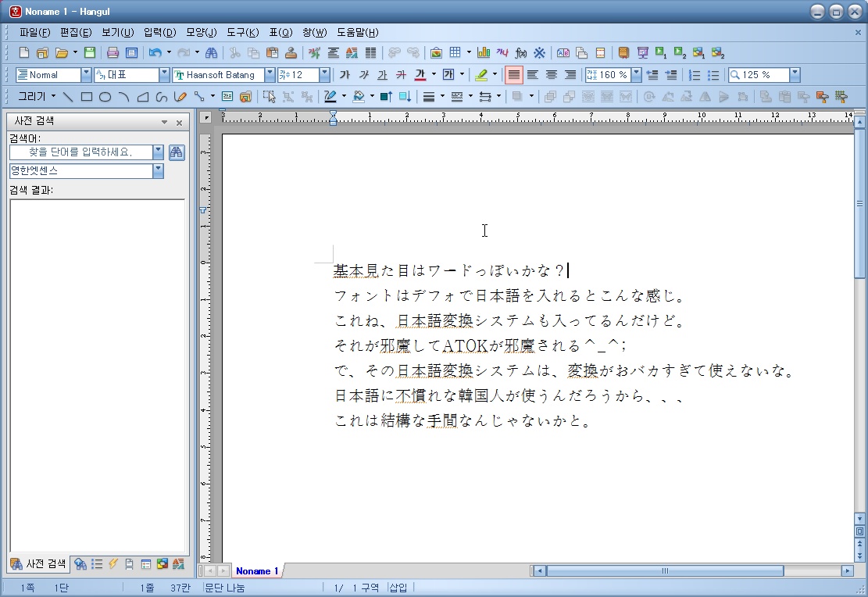Open the 영한엣센스 dictionary dropdown

(x=158, y=170)
